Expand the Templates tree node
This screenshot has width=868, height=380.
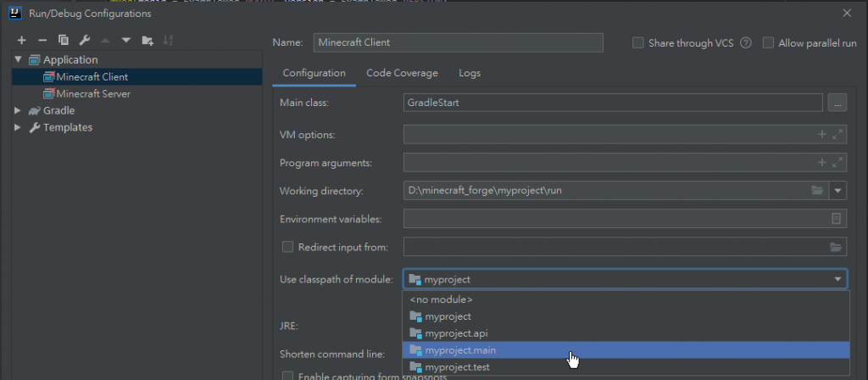point(19,127)
